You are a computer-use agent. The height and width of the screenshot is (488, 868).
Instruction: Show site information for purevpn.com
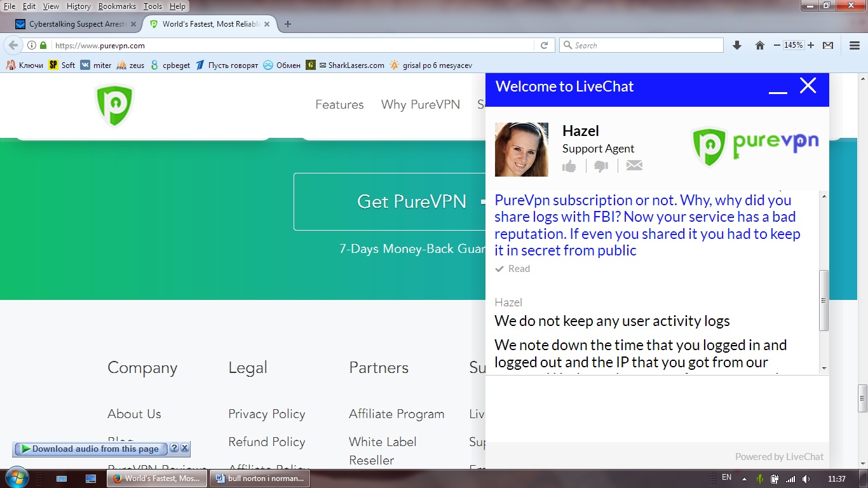(31, 45)
